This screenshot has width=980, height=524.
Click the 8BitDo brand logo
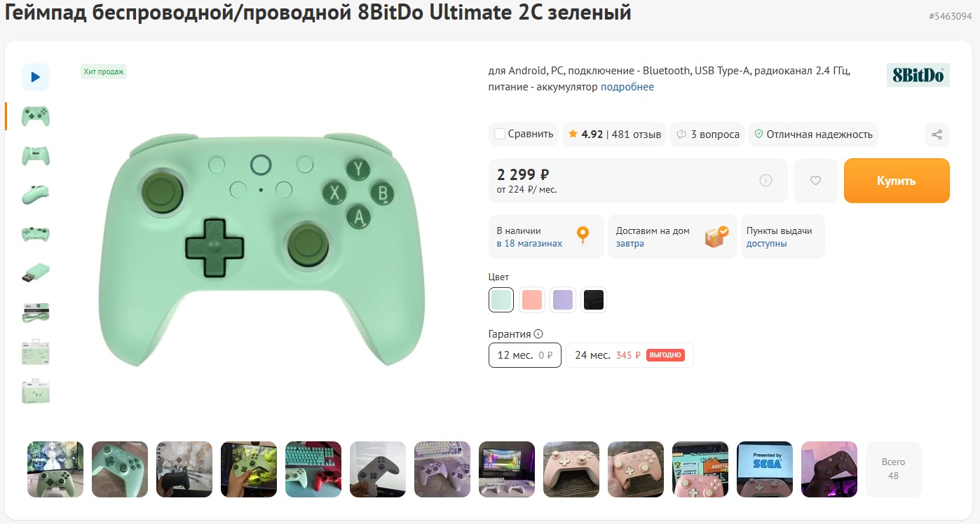tap(918, 75)
